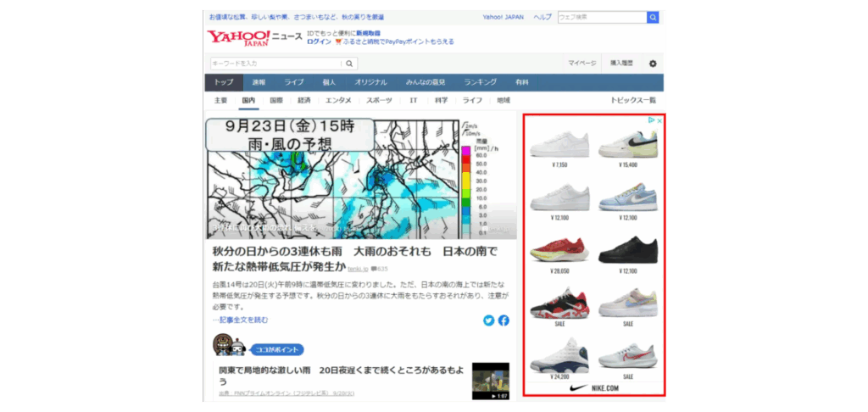Play the video thumbnail showing 1:07
This screenshot has width=868, height=412.
491,381
